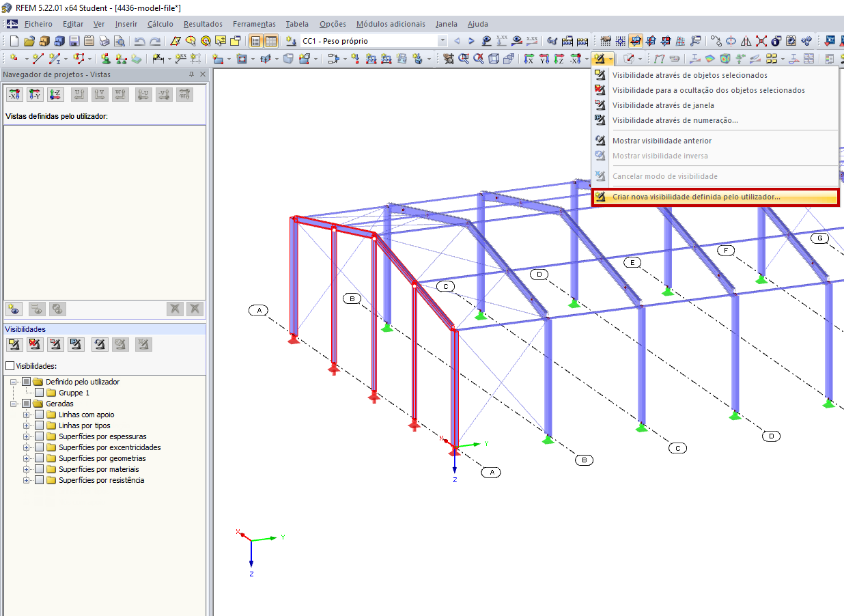Screen dimensions: 844x616
Task: Choose Visibilidade através de janela menu entry
Action: pyautogui.click(x=714, y=105)
